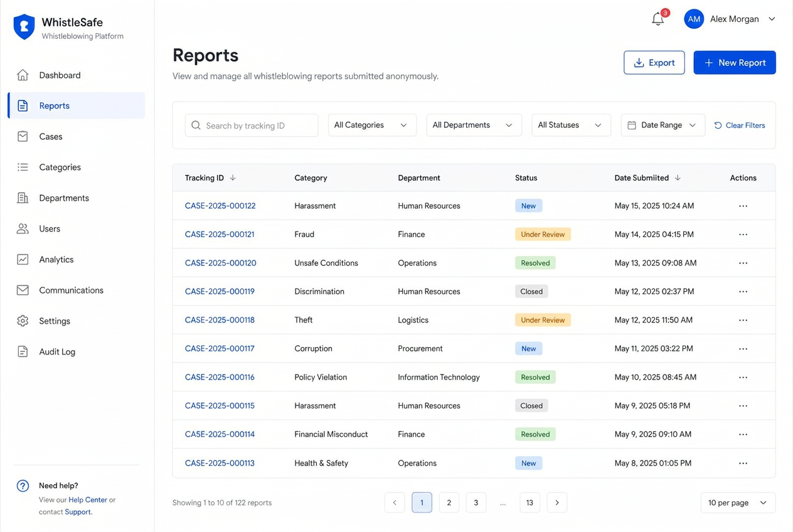Open All Departments dropdown
Screen dimensions: 793x532
[474, 125]
